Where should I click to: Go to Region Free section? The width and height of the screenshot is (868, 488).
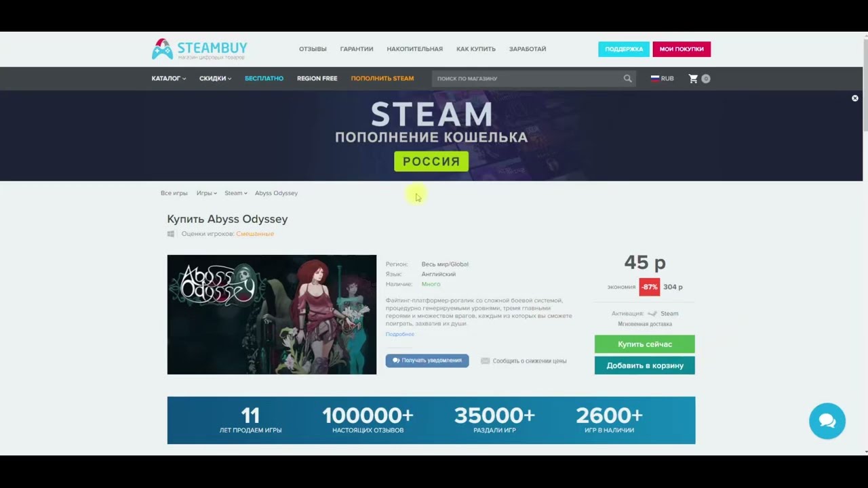317,79
